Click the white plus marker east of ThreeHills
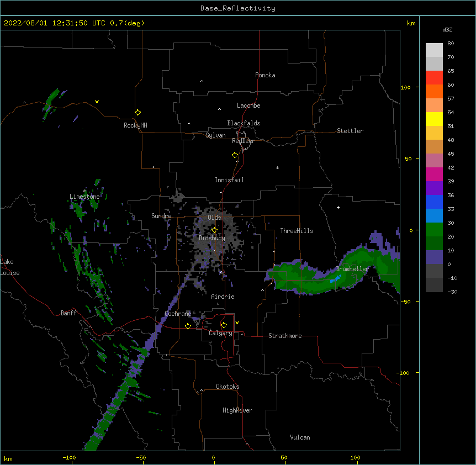 pos(338,207)
